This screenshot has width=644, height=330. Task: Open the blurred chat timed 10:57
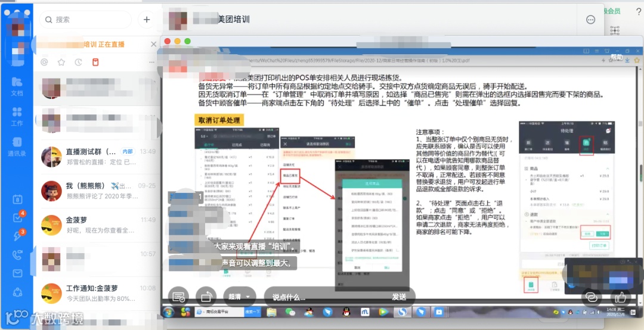point(97,259)
